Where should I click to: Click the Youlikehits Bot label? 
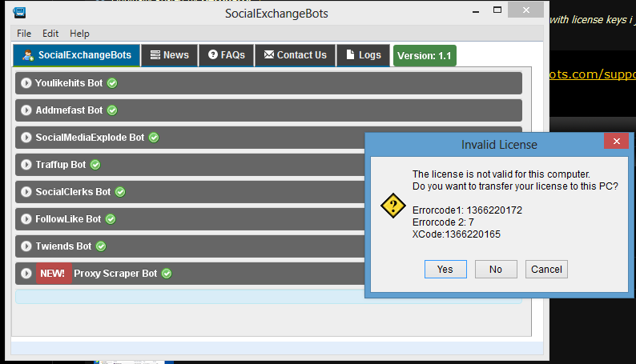click(x=69, y=83)
